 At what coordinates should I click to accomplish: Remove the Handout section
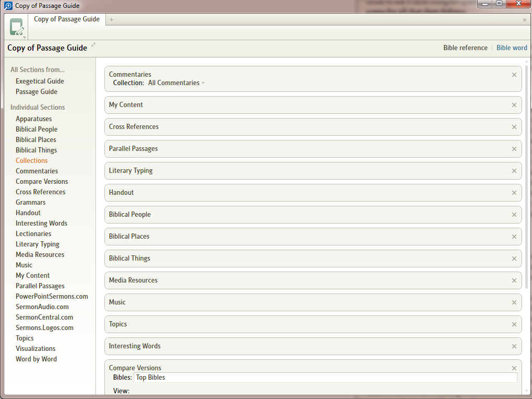tap(514, 193)
